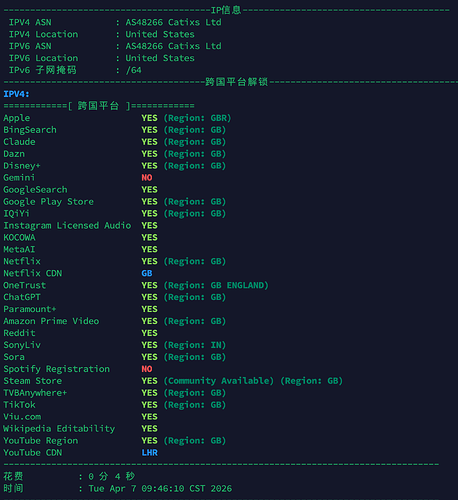458x500 pixels.
Task: Click the Claude row label
Action: coord(19,142)
